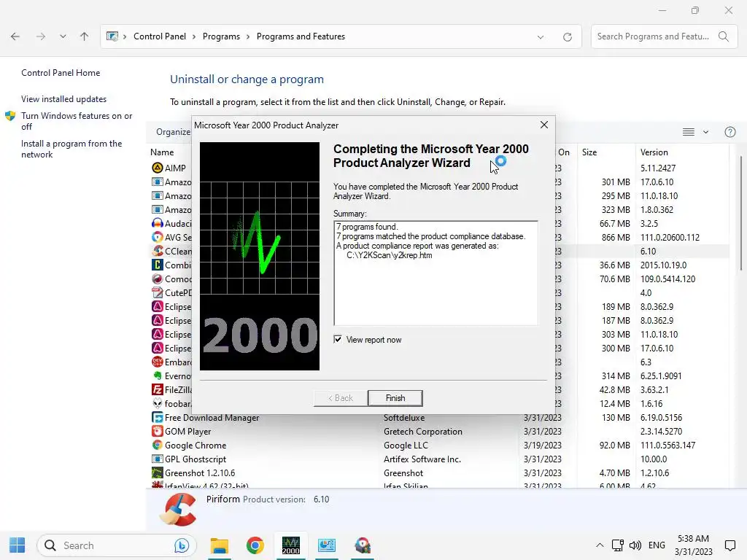The image size is (747, 560).
Task: Open Turn Windows features on or off
Action: coord(77,121)
